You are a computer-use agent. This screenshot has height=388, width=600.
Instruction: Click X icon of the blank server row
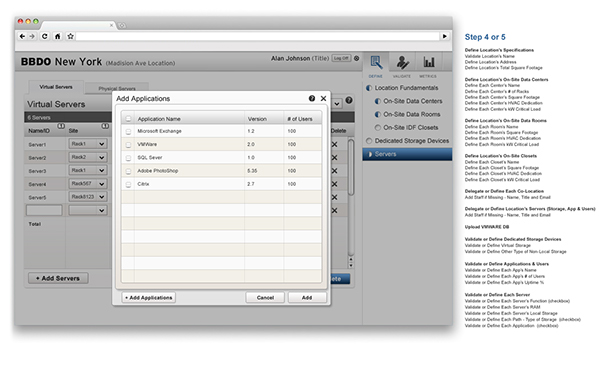[334, 210]
